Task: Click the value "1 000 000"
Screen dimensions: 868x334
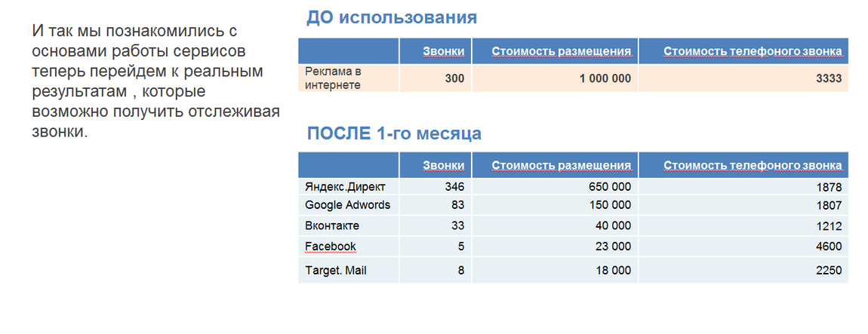Action: click(605, 78)
